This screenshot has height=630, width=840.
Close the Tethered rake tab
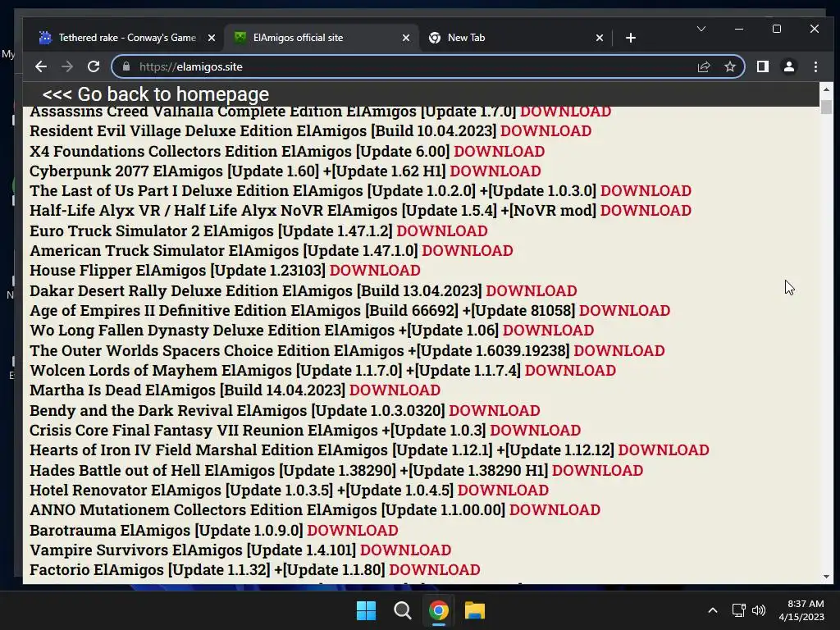212,38
